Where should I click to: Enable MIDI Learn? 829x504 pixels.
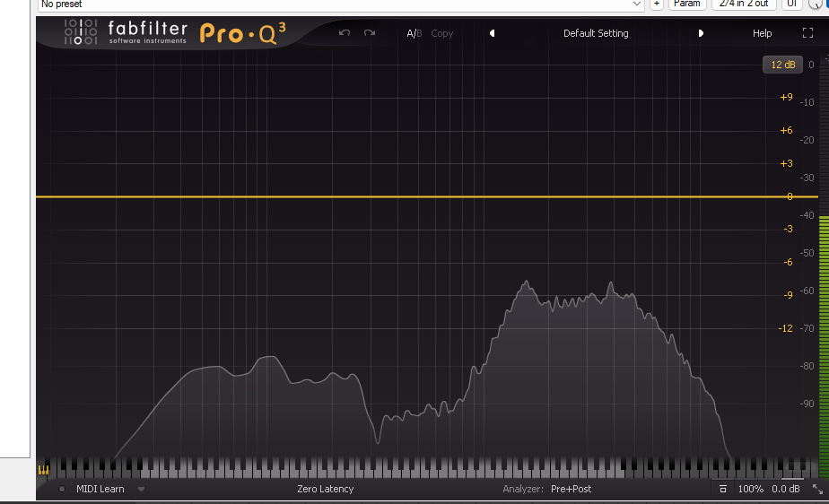(100, 490)
